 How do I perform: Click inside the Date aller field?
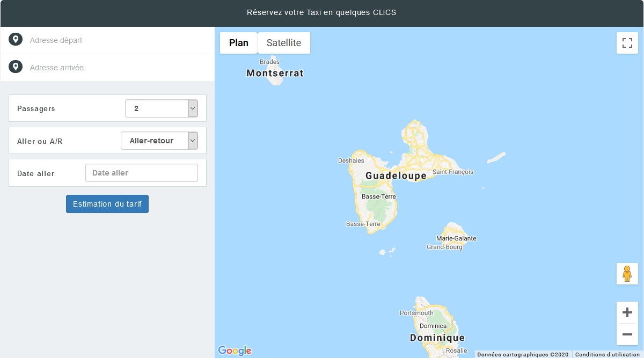(x=141, y=173)
